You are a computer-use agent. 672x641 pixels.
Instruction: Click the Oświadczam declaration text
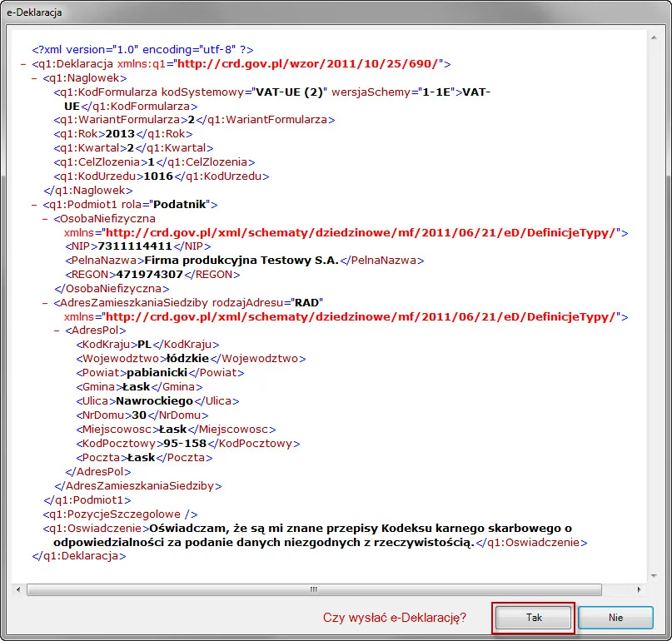point(312,535)
